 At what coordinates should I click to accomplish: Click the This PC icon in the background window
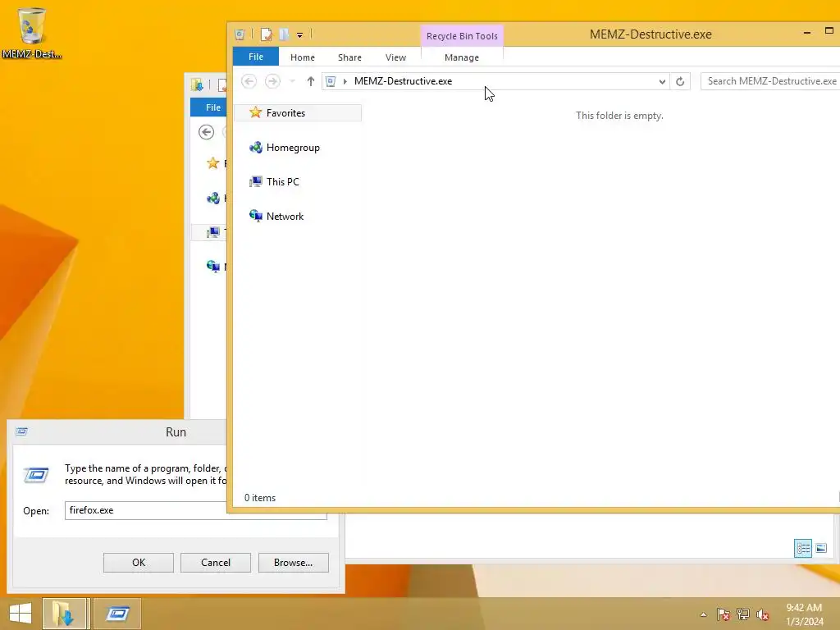(x=212, y=232)
